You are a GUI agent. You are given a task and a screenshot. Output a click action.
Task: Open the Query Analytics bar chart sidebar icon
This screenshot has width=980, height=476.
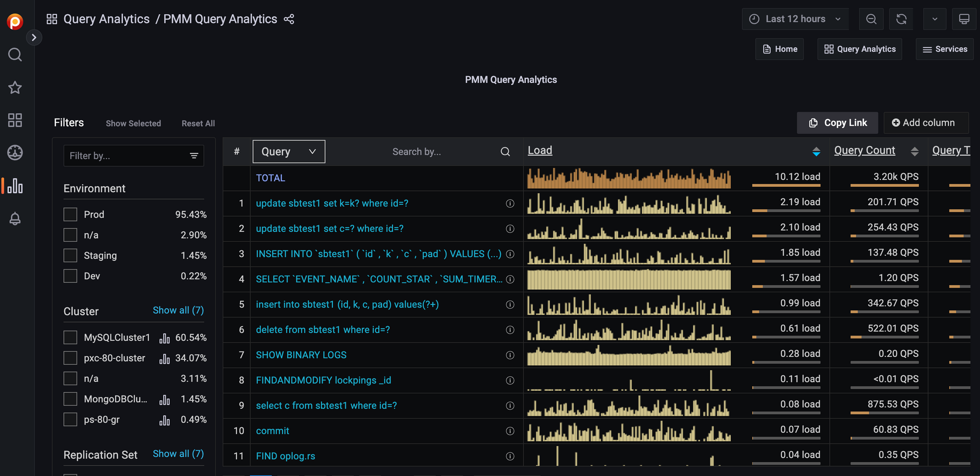(15, 186)
